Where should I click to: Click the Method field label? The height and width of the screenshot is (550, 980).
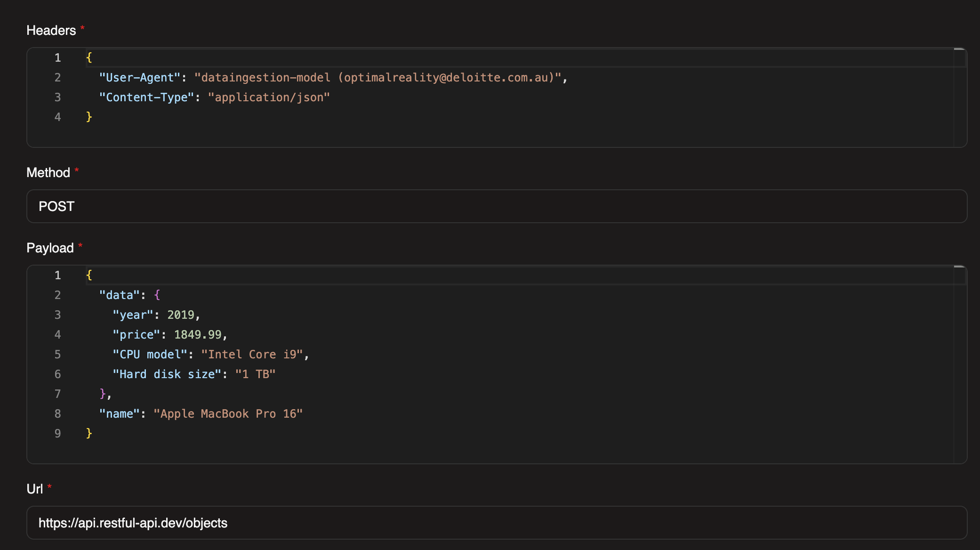48,172
